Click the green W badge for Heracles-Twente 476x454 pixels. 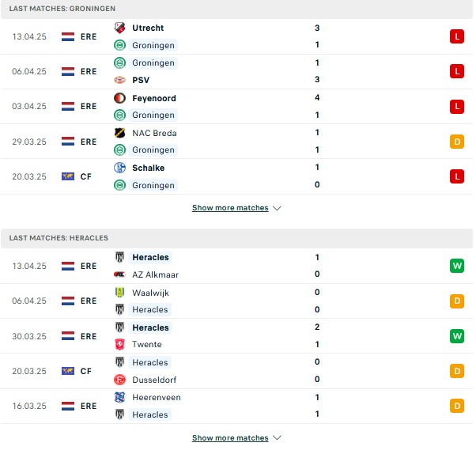coord(457,336)
